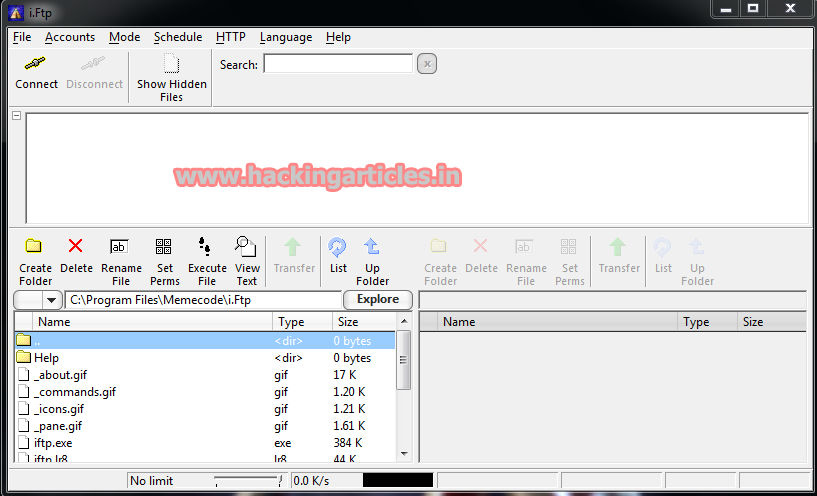This screenshot has height=496, width=817.
Task: Select the parent '..' folder row
Action: [205, 341]
